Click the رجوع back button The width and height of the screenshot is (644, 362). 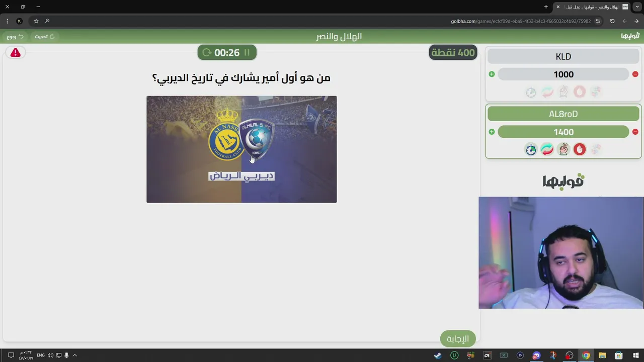15,36
